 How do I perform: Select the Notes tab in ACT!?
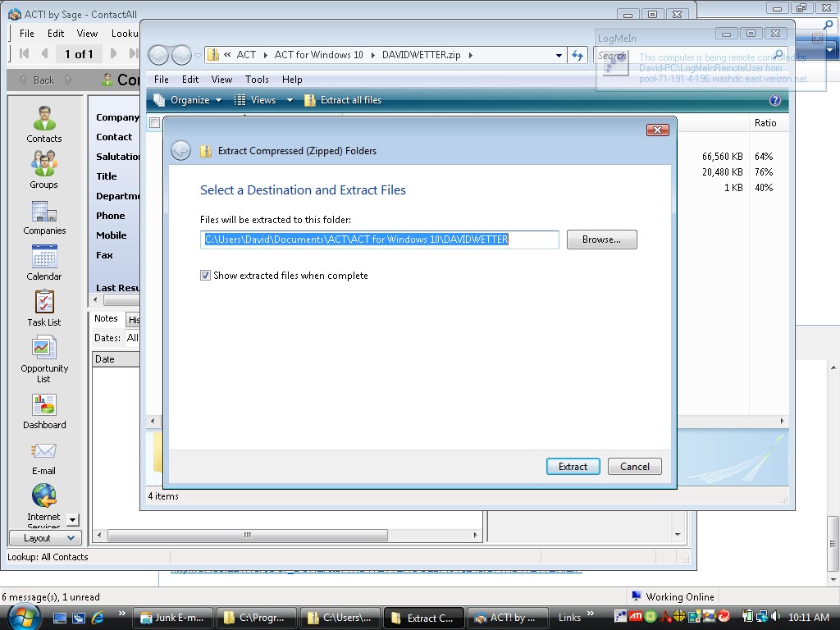[x=106, y=319]
